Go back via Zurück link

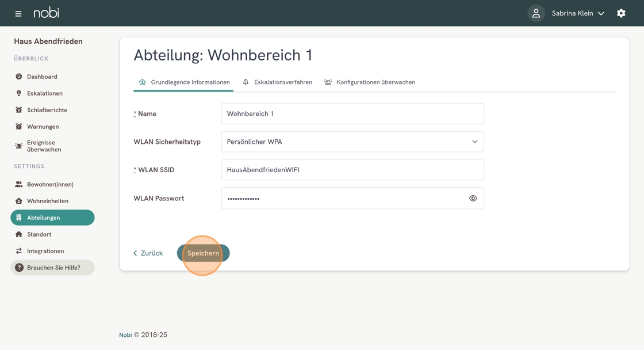pos(148,253)
